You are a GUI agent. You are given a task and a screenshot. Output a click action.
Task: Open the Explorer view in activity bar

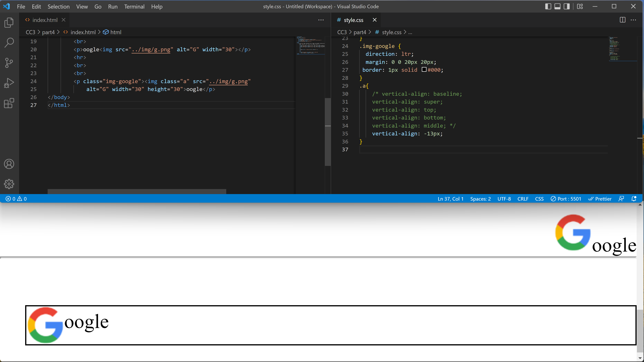[9, 22]
